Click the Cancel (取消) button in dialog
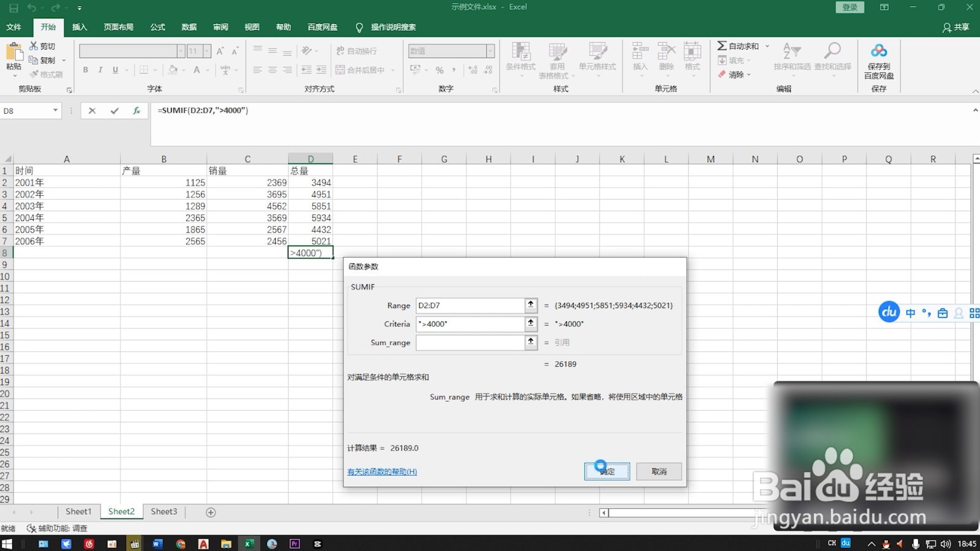980x551 pixels. point(659,471)
